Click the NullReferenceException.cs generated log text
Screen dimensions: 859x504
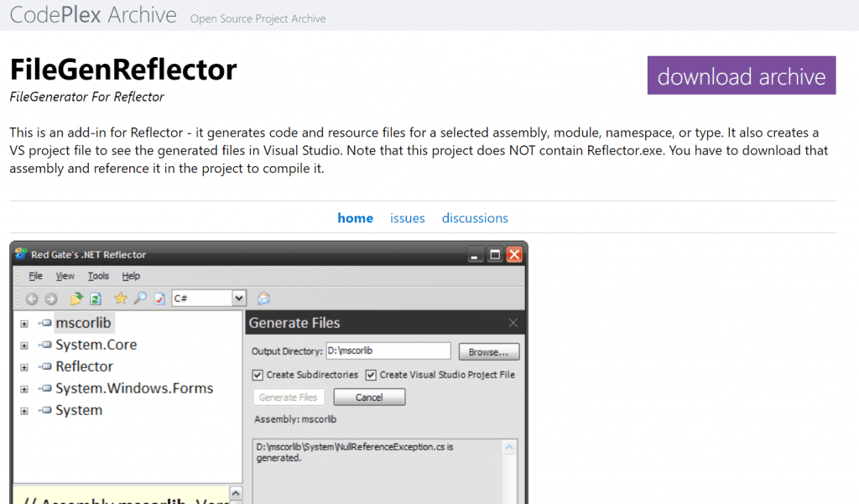pos(355,453)
